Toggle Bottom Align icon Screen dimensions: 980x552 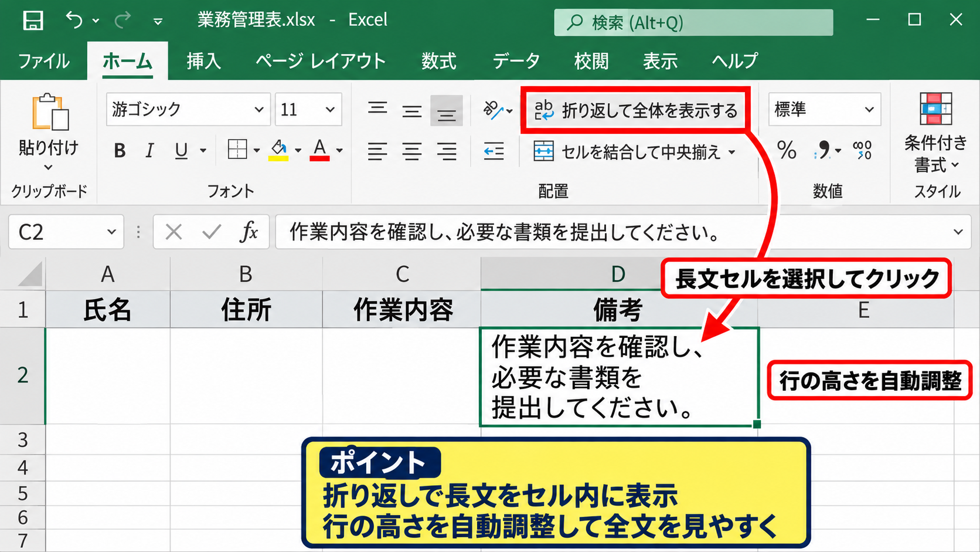[446, 110]
